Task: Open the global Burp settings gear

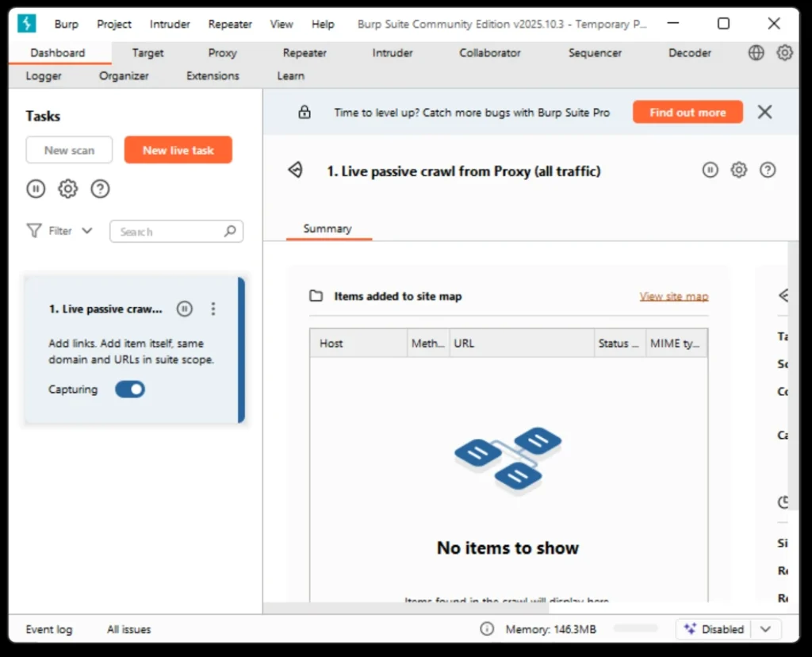Action: 785,52
